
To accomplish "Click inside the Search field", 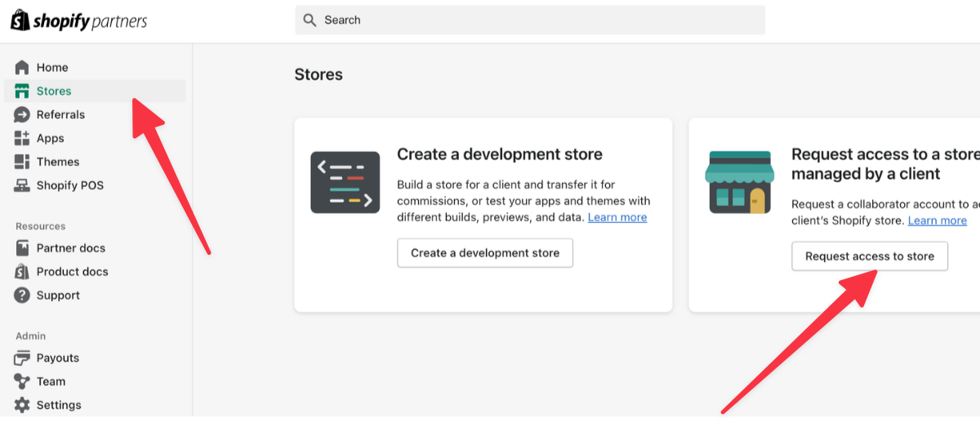I will point(530,20).
